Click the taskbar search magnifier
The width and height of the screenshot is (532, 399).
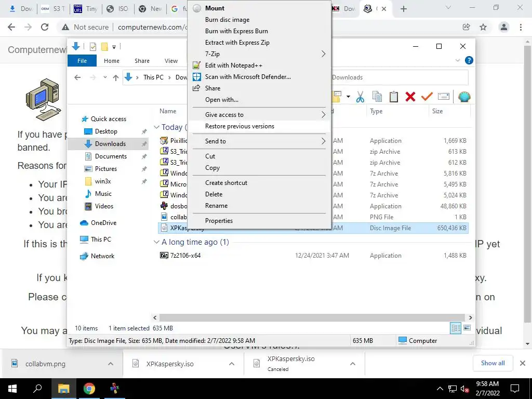(37, 389)
